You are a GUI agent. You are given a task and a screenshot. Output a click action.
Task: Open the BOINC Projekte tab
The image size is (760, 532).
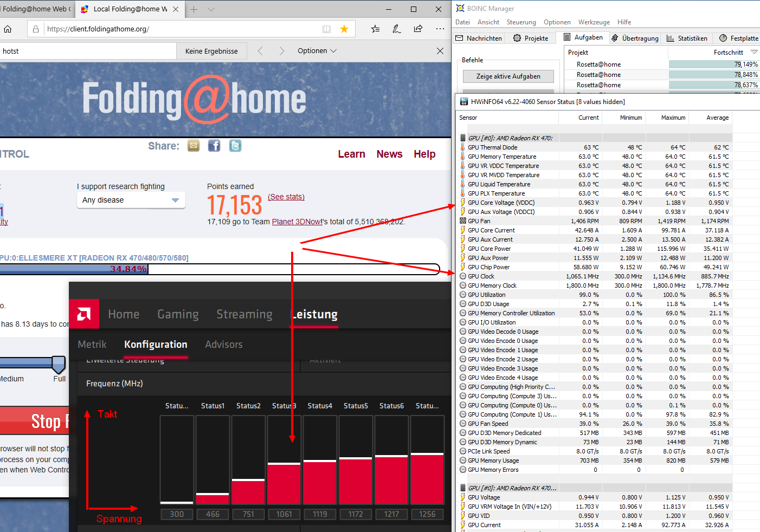[531, 38]
